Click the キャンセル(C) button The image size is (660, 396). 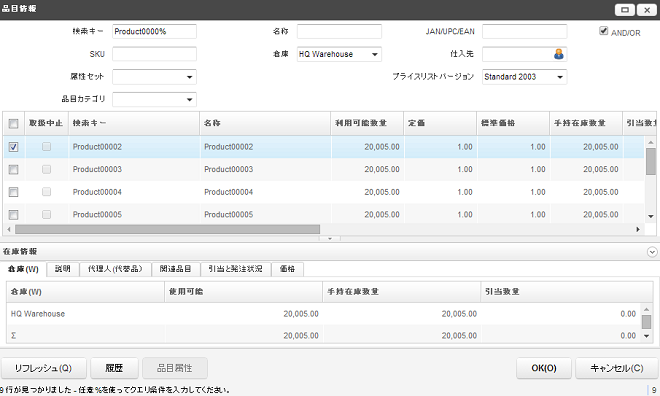[x=617, y=368]
